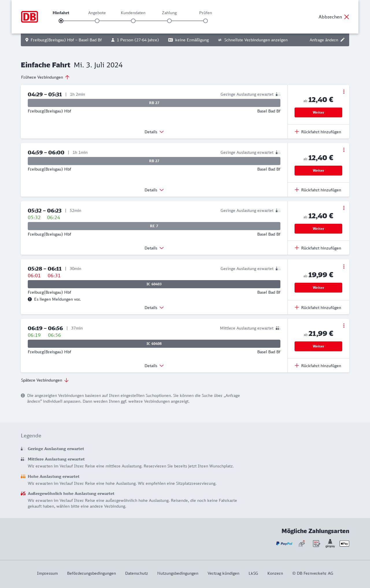Open the Datenschutz footer link
This screenshot has height=588, width=370.
(x=136, y=573)
